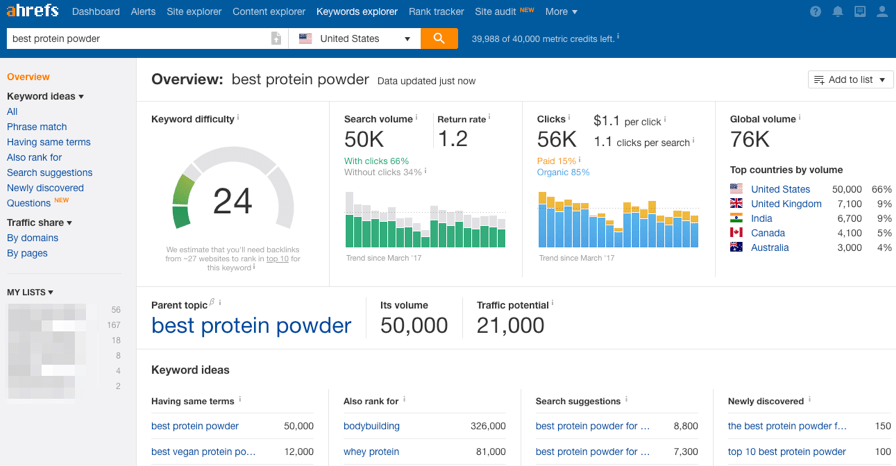
Task: Open the whey protein keyword link
Action: (371, 451)
